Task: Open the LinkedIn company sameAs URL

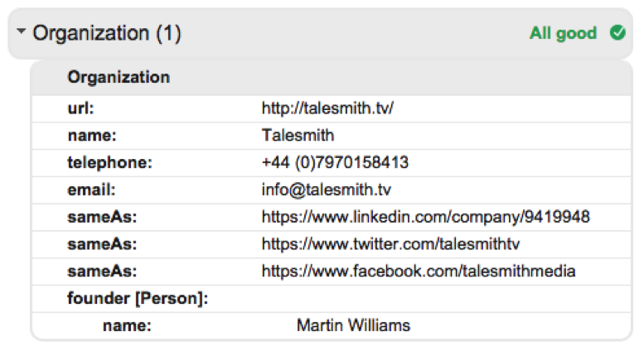Action: pyautogui.click(x=425, y=217)
